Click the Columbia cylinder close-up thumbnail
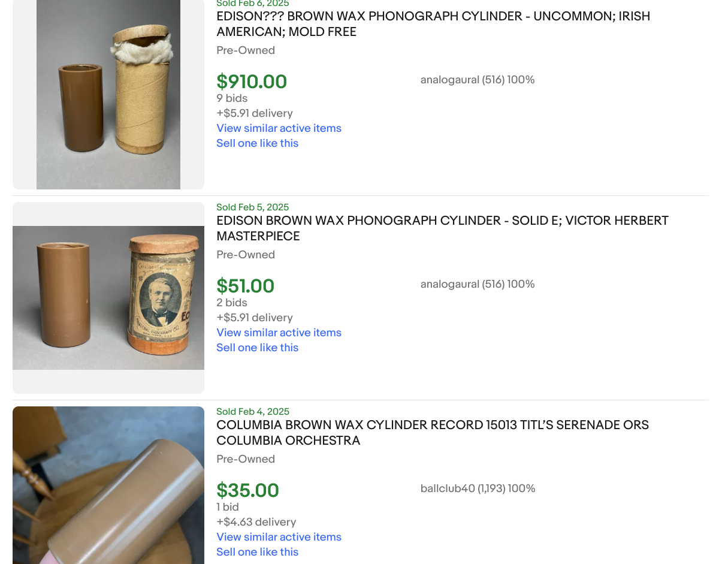 click(108, 485)
